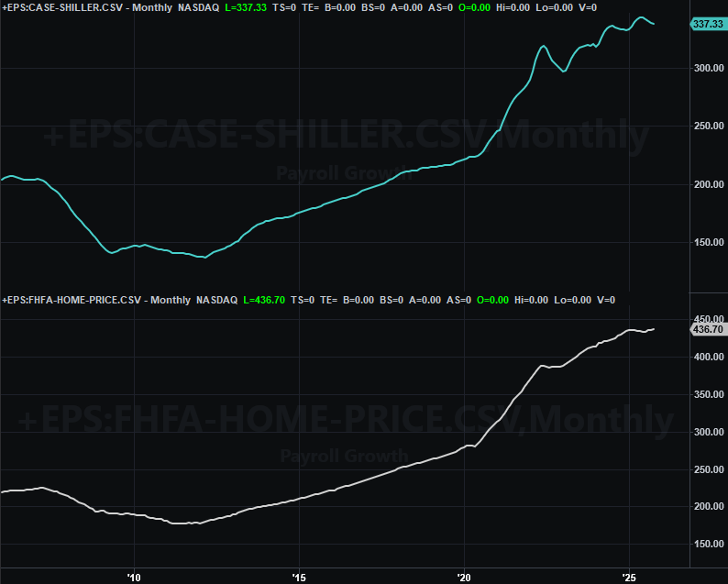Screen dimensions: 728x584
Task: Select the teal Case-Shiller line at its peak
Action: click(x=643, y=17)
